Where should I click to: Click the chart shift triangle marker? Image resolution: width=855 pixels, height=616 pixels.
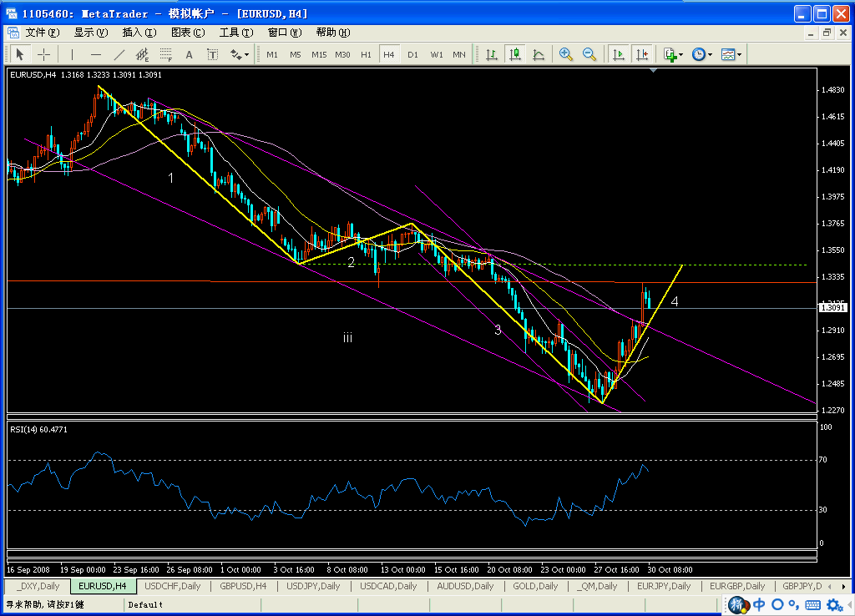pyautogui.click(x=653, y=70)
